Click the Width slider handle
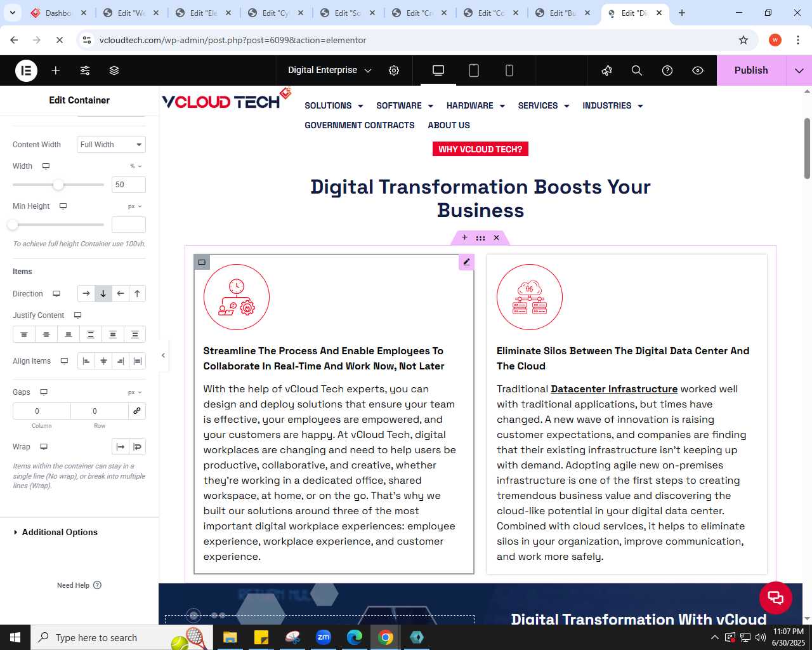This screenshot has height=650, width=812. 58,185
